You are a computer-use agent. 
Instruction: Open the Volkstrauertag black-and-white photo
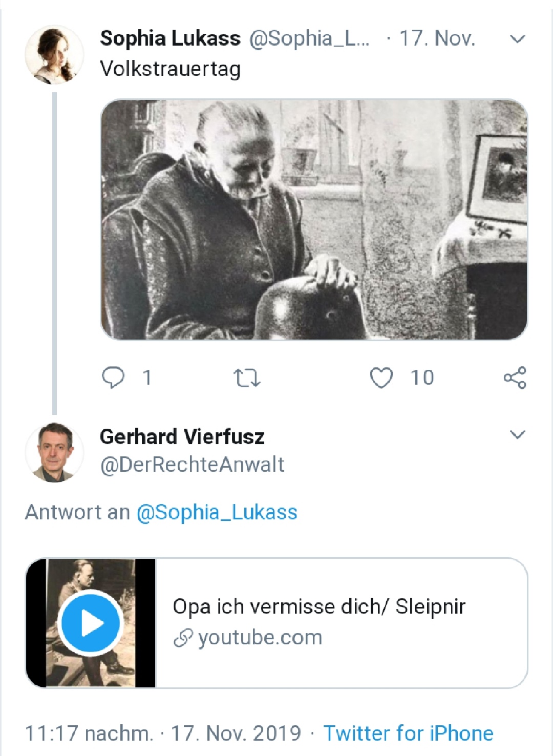coord(313,219)
